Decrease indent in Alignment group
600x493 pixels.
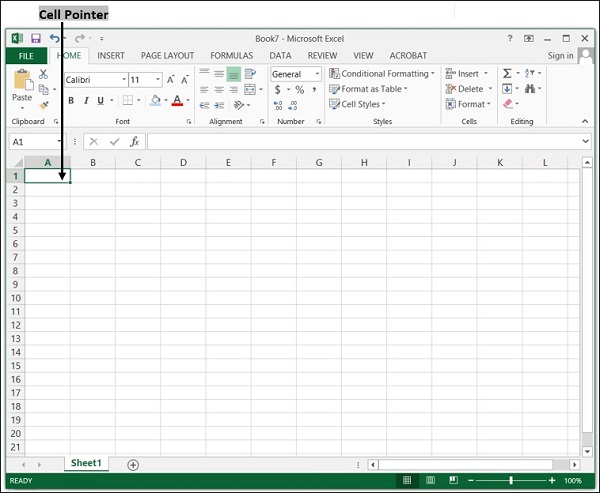204,105
